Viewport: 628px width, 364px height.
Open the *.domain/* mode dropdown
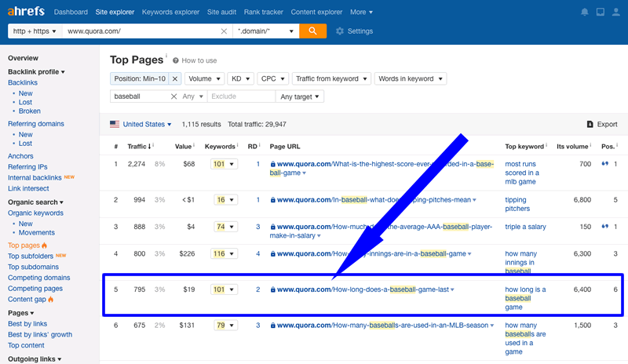(x=266, y=31)
